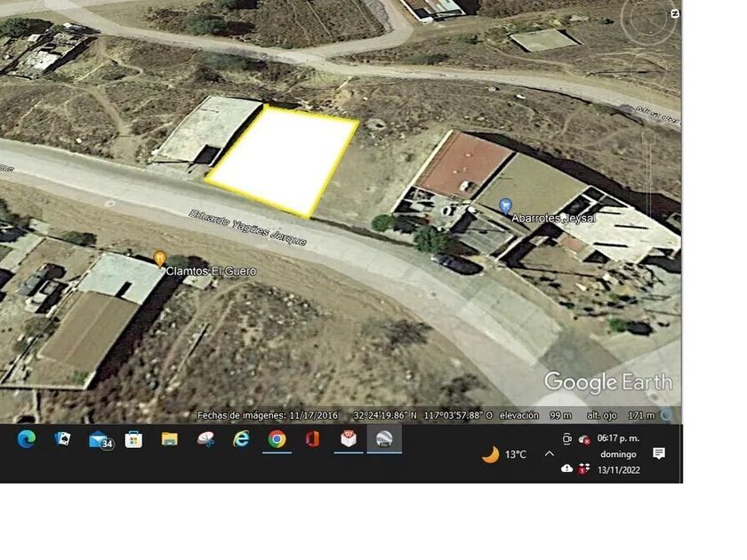Click the red notification tray icon

point(583,469)
